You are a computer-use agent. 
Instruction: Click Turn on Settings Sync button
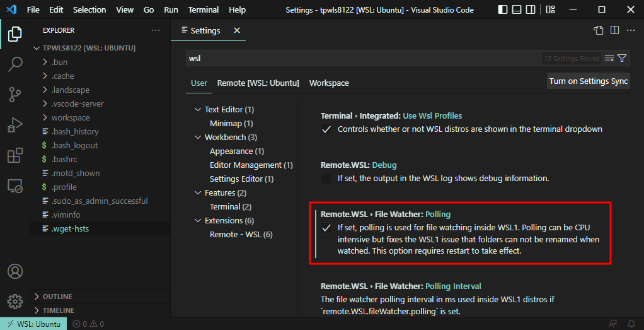tap(589, 81)
